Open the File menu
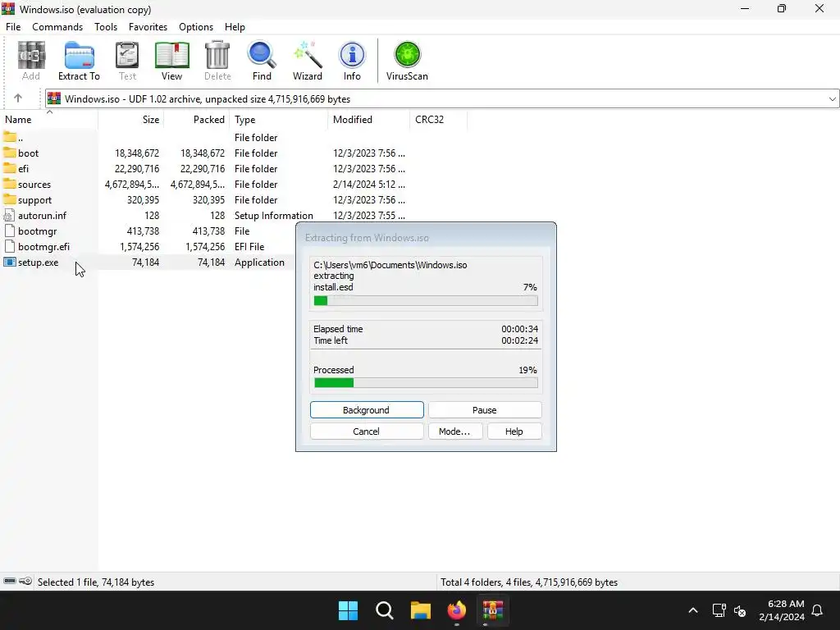Screen dimensions: 840x630 click(13, 27)
